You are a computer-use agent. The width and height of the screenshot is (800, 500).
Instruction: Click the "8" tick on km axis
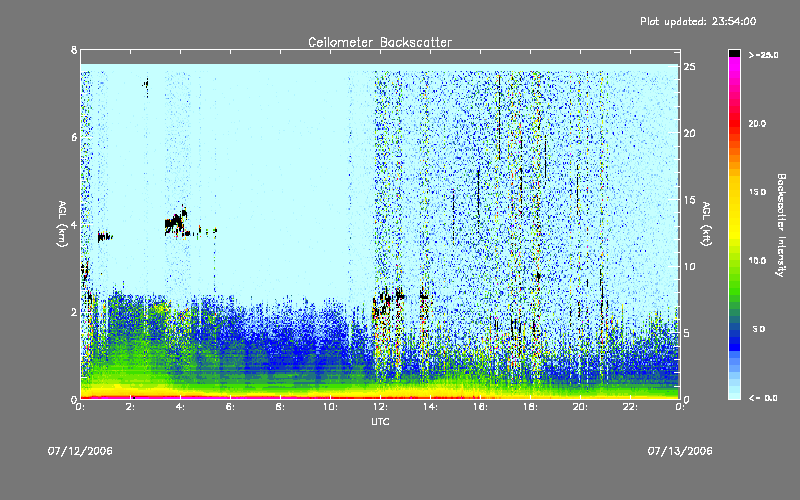[x=74, y=50]
